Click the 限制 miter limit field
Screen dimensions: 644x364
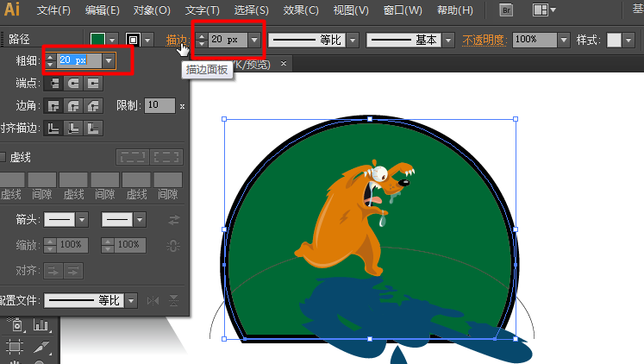click(159, 105)
